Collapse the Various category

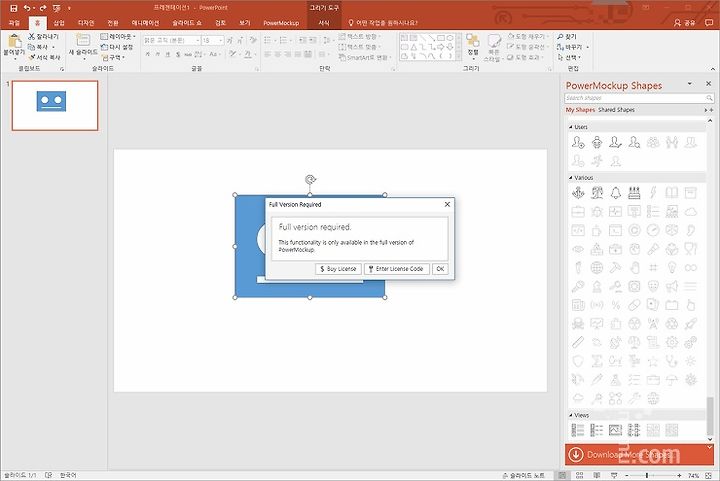point(571,178)
